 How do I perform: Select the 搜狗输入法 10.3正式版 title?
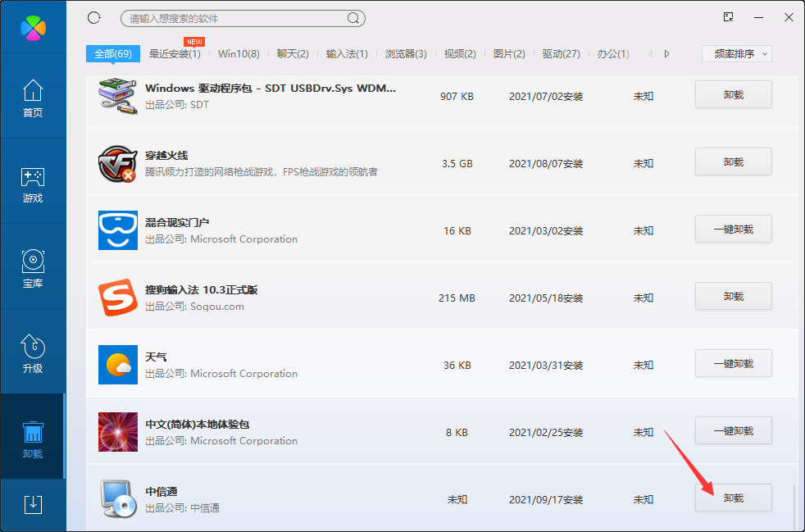coord(202,289)
